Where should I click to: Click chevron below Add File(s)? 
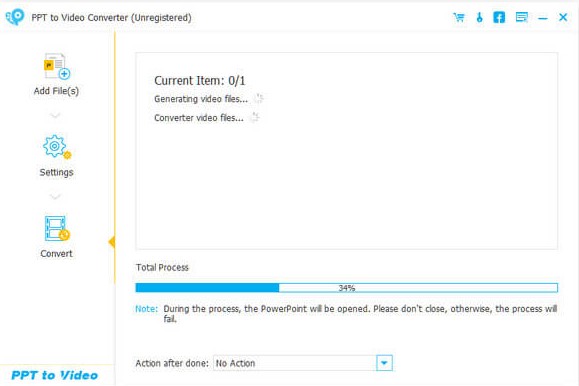point(55,116)
